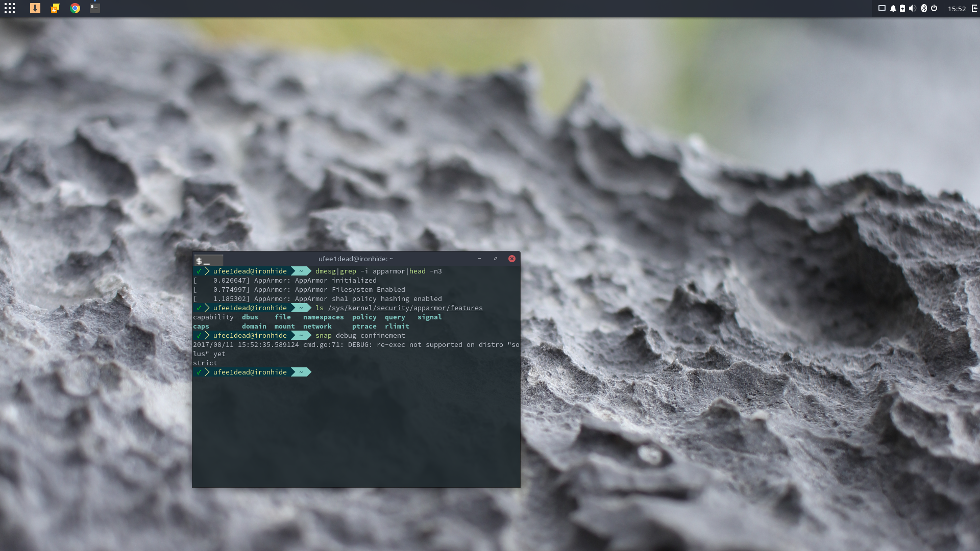
Task: Minimize the ufee1dead@ironhide terminal window
Action: [x=479, y=259]
